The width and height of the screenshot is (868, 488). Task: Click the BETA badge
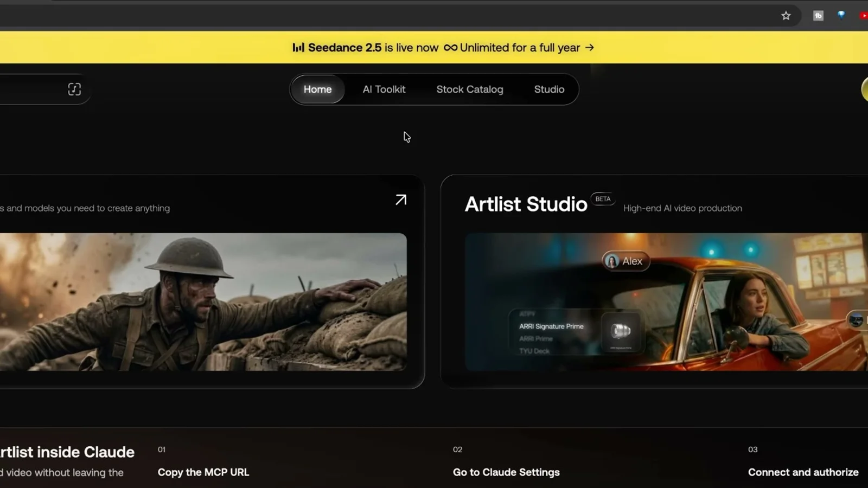coord(603,199)
